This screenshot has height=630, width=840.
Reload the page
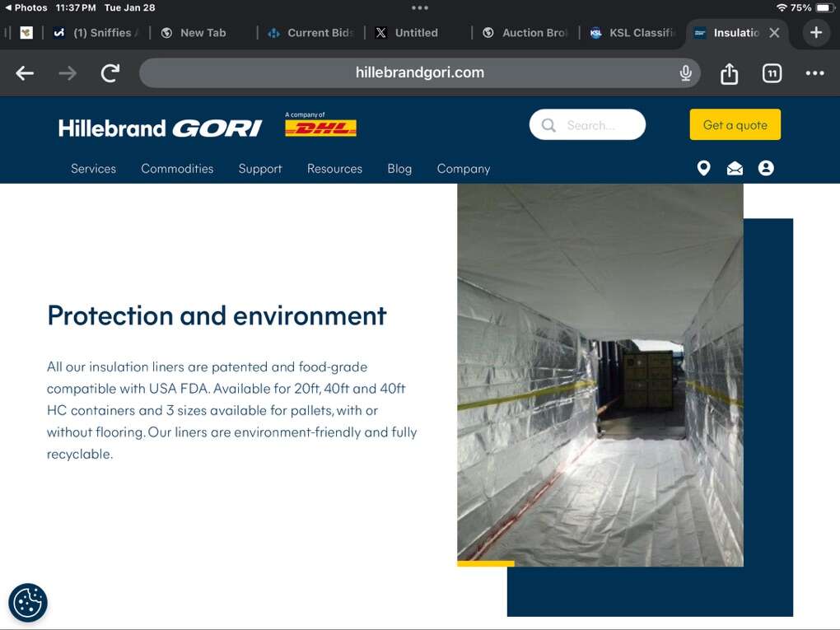110,73
